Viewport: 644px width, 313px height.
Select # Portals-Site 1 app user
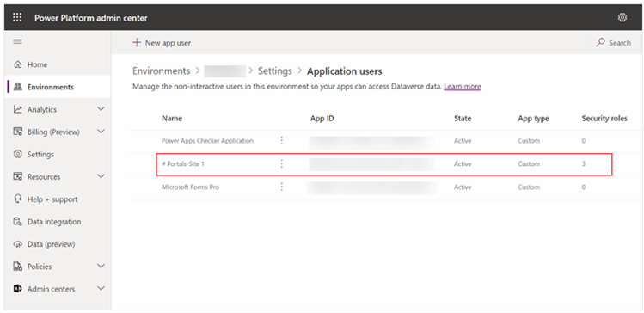click(183, 164)
